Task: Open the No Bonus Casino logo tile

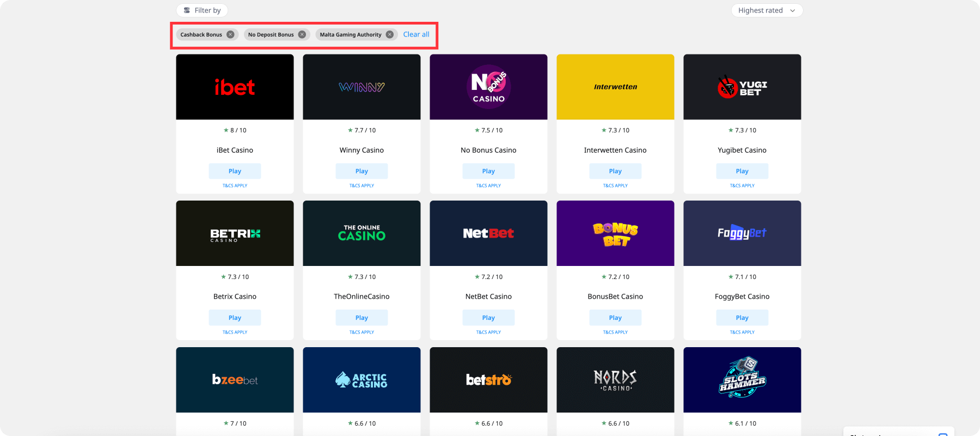Action: click(x=488, y=87)
